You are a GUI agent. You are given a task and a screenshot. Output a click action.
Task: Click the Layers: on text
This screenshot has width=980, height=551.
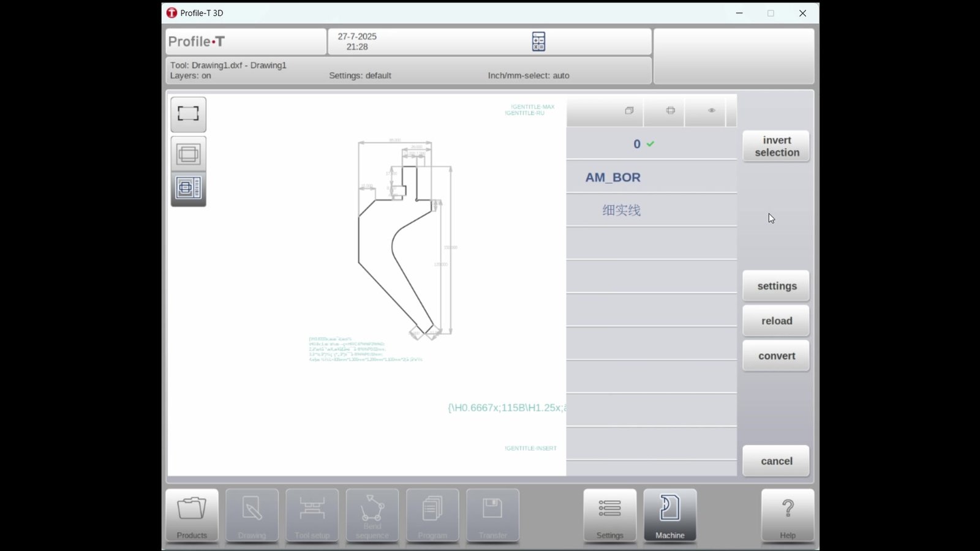pyautogui.click(x=190, y=76)
